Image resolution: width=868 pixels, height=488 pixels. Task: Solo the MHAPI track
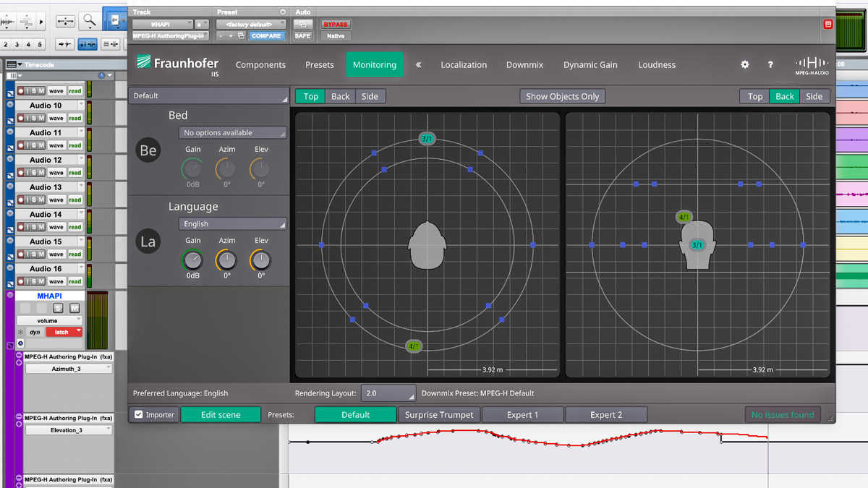(58, 308)
